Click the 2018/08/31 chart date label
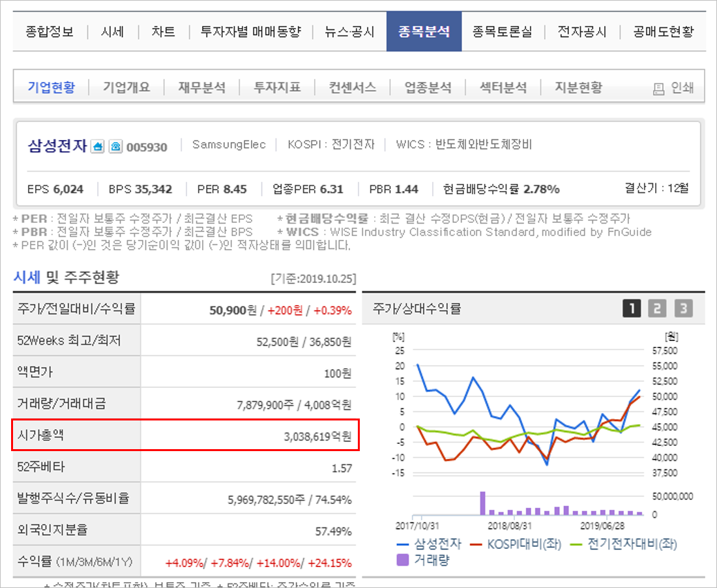Image resolution: width=717 pixels, height=588 pixels. point(510,526)
